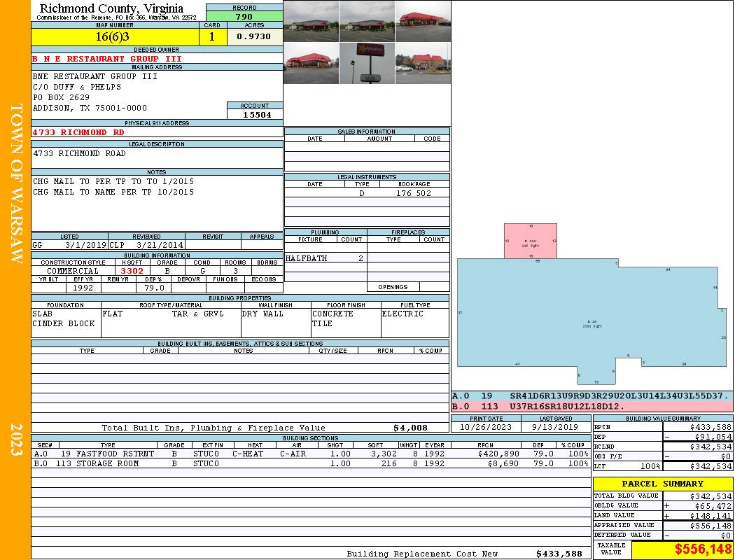
Task: Click the Hardee's sign photo thumbnail
Action: tap(367, 63)
